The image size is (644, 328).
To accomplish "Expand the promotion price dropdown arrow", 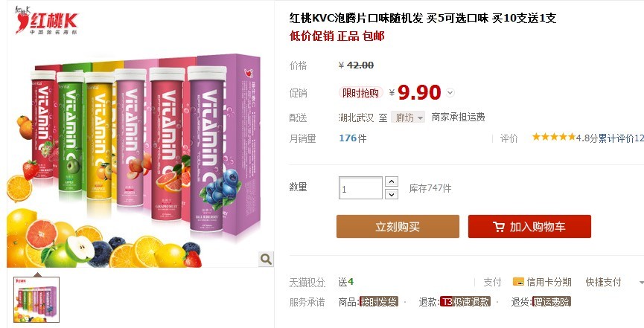I will (x=450, y=93).
